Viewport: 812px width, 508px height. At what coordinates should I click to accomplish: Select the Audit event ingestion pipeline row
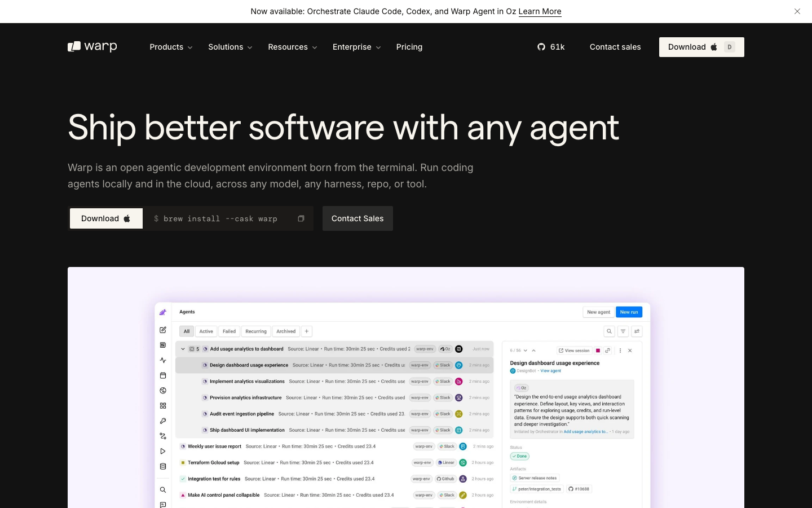click(334, 414)
